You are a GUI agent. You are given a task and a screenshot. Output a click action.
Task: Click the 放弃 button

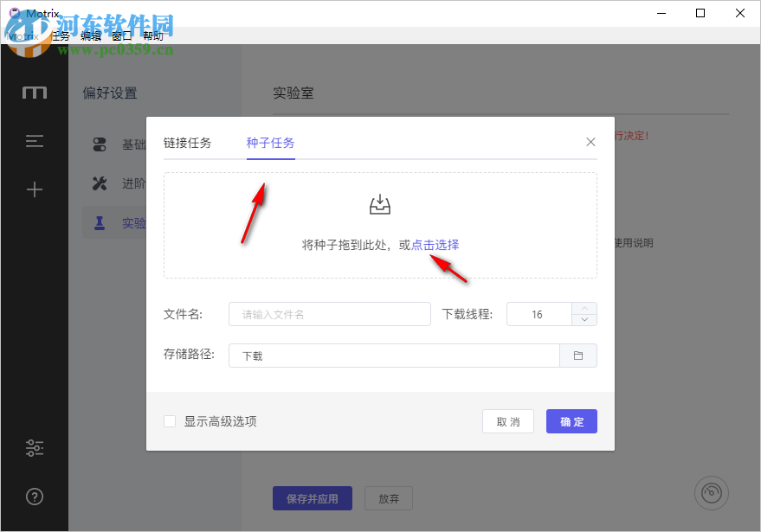389,498
